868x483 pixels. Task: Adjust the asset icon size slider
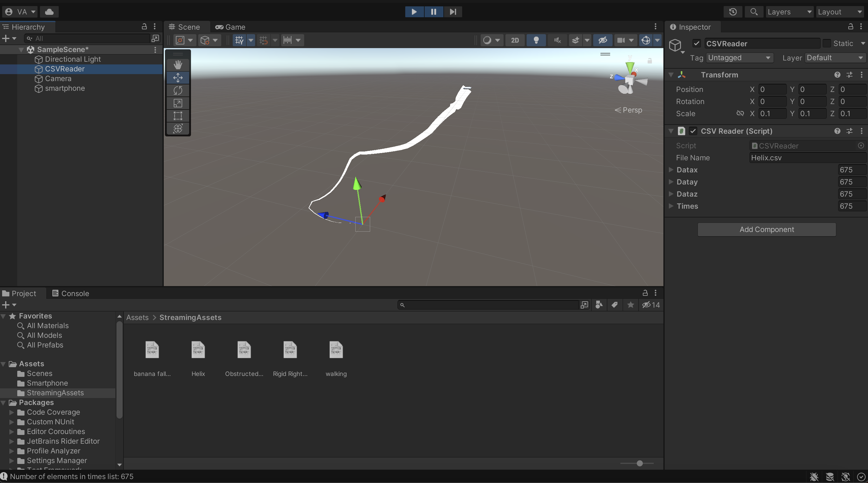coord(639,463)
